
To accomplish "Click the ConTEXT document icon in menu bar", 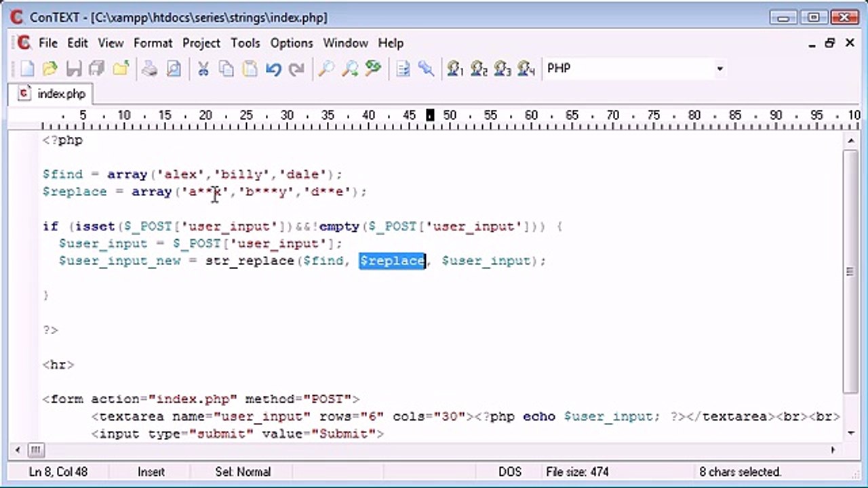I will pos(24,43).
